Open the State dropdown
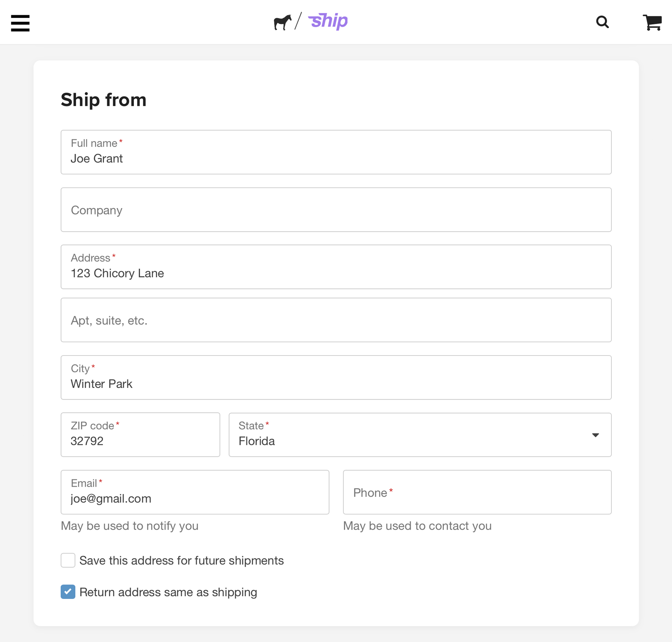 pyautogui.click(x=420, y=435)
